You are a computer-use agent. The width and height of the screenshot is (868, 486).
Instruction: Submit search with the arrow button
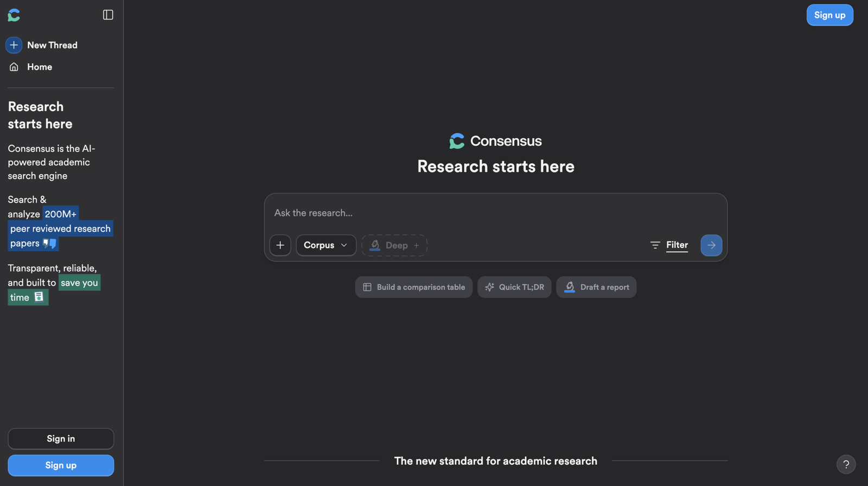click(711, 245)
